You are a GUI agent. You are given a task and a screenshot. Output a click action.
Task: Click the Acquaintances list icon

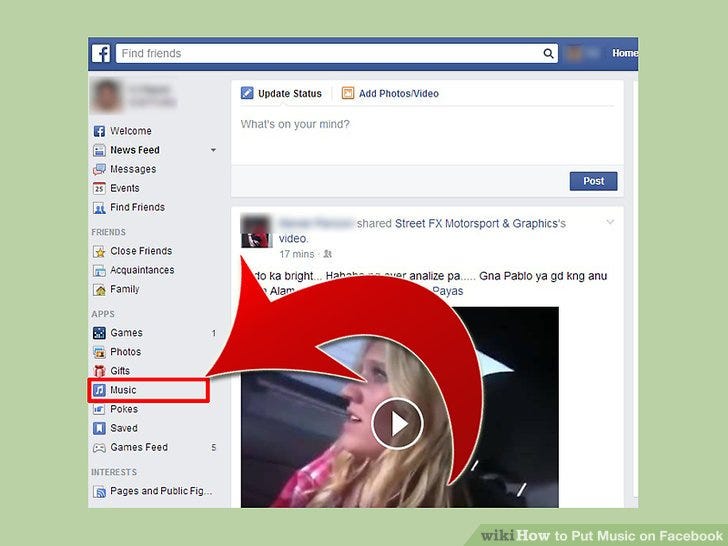point(99,270)
